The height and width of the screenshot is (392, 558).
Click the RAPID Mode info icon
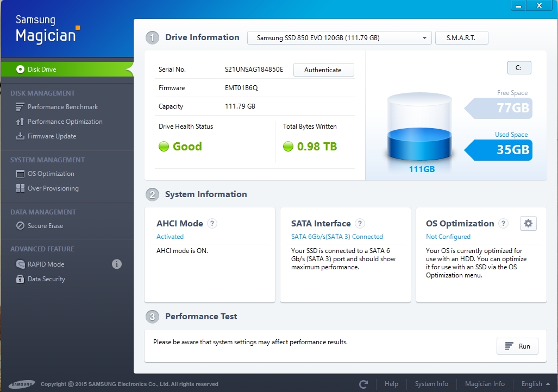(116, 264)
